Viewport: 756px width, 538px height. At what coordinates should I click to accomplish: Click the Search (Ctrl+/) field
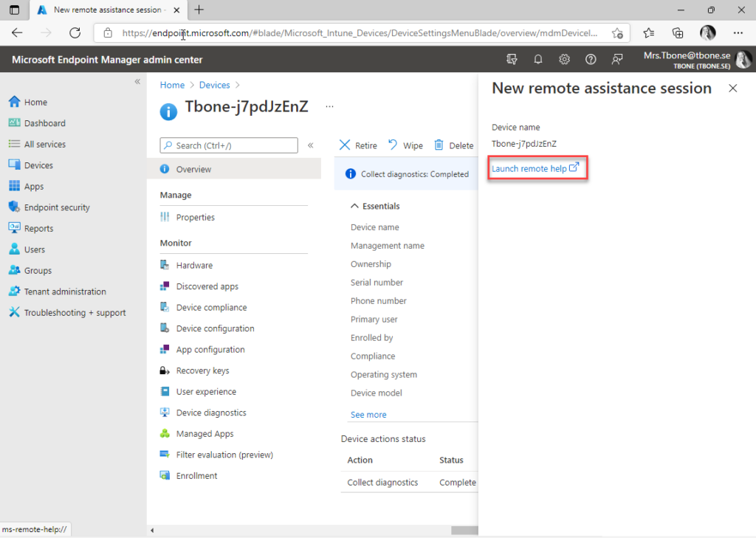coord(229,145)
